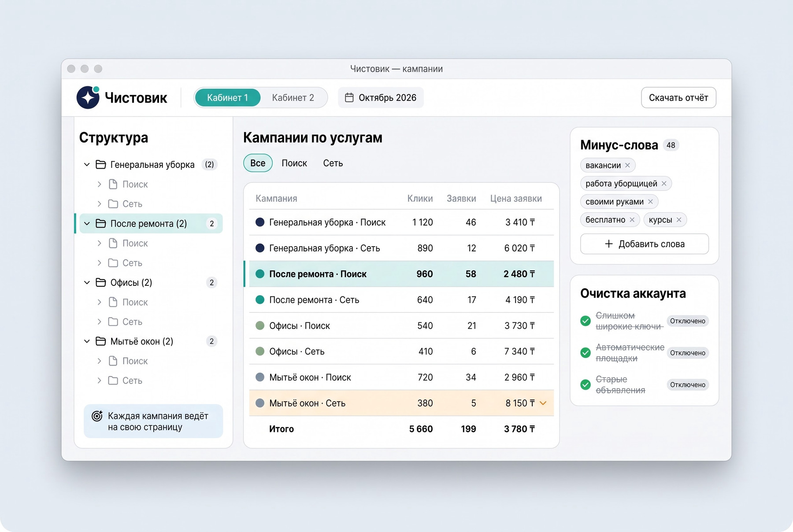Select the Кабинет 1 tab
Screen dimensions: 793x532
tap(228, 98)
